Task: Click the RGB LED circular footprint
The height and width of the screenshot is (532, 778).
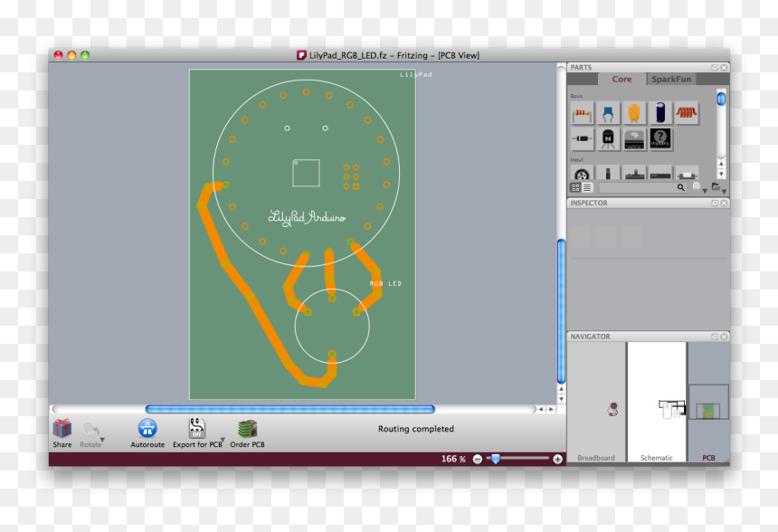Action: point(332,326)
